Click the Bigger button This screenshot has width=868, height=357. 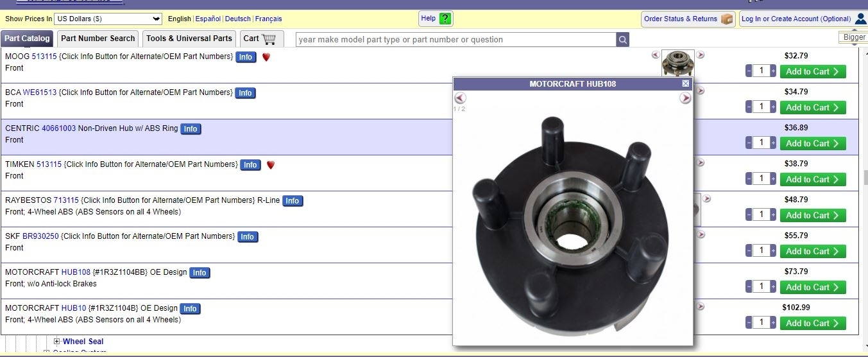[854, 37]
